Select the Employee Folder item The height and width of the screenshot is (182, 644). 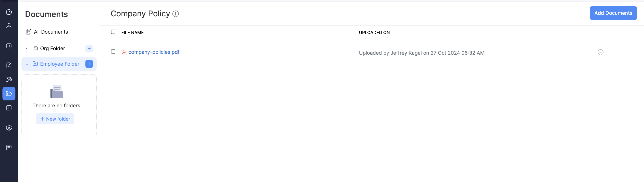click(59, 64)
